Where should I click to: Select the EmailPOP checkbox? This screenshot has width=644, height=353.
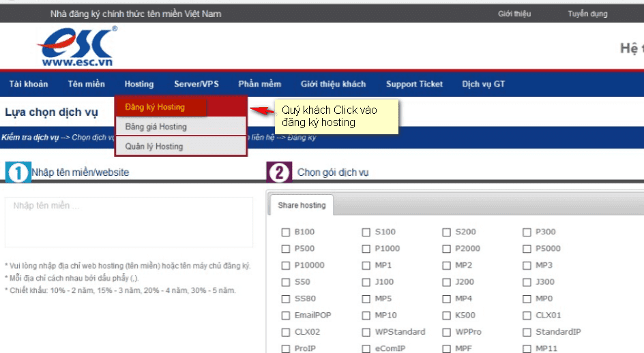[286, 316]
